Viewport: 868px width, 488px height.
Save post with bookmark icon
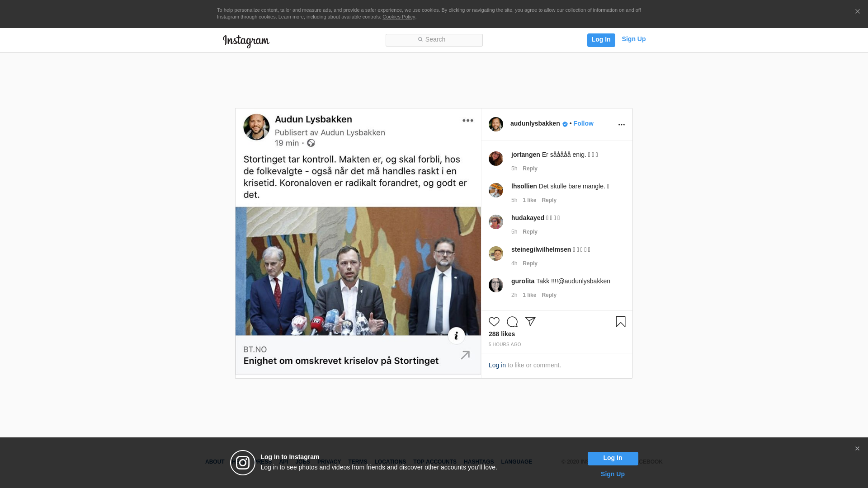click(x=621, y=322)
